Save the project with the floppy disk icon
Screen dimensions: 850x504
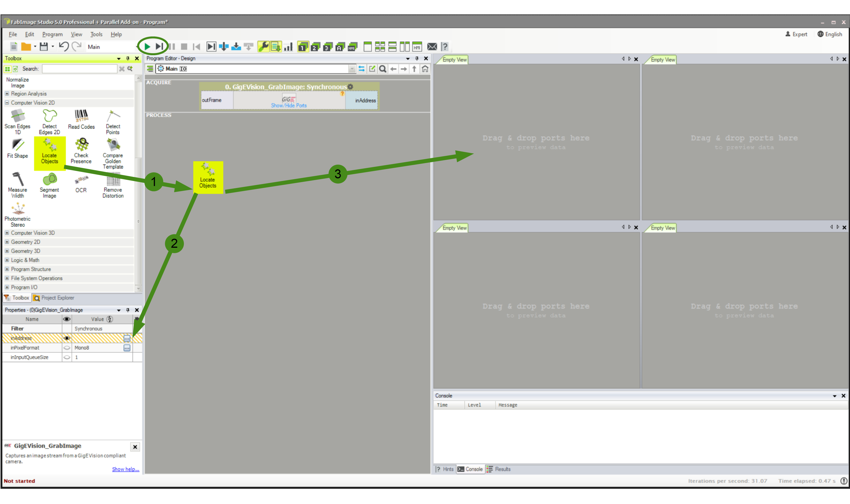pyautogui.click(x=44, y=46)
